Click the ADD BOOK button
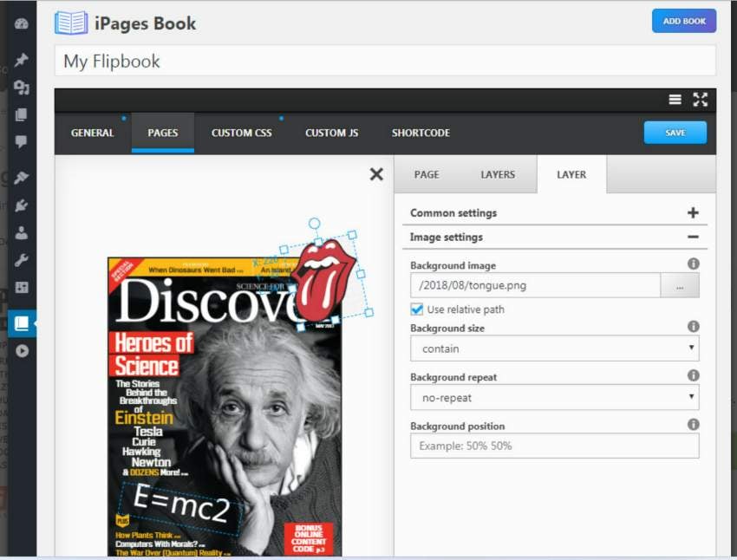Screen dimensions: 737x560 pyautogui.click(x=684, y=21)
